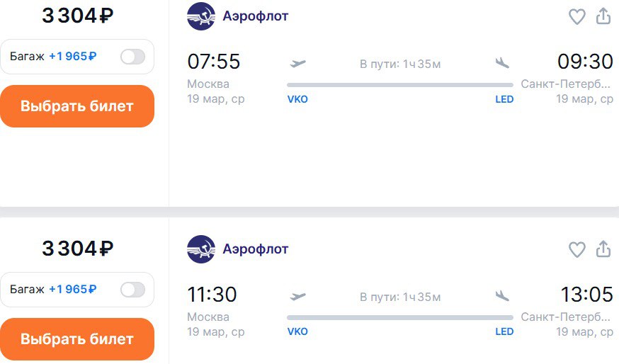Click the VKO airport code on 11:30 flight
Image resolution: width=619 pixels, height=364 pixels.
pyautogui.click(x=297, y=331)
